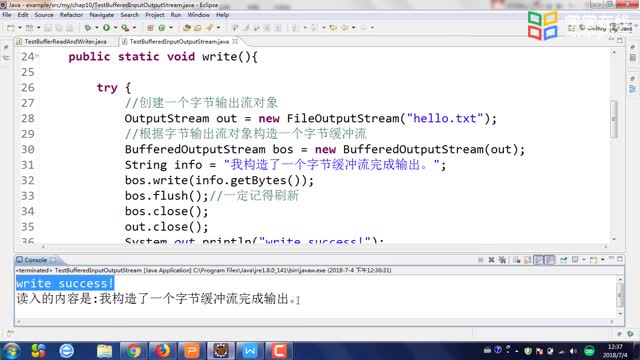The height and width of the screenshot is (360, 640).
Task: Toggle show console on standard error change
Action: pos(550,260)
